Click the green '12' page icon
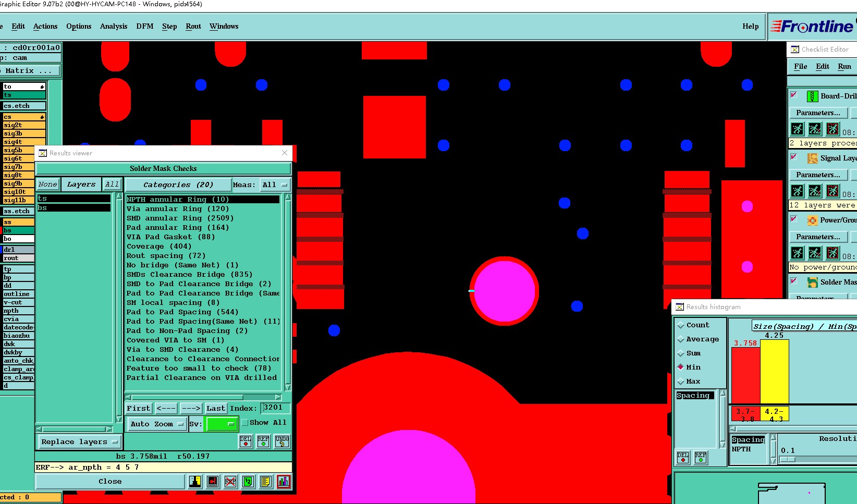Viewport: 857px width, 504px height. pos(248,482)
